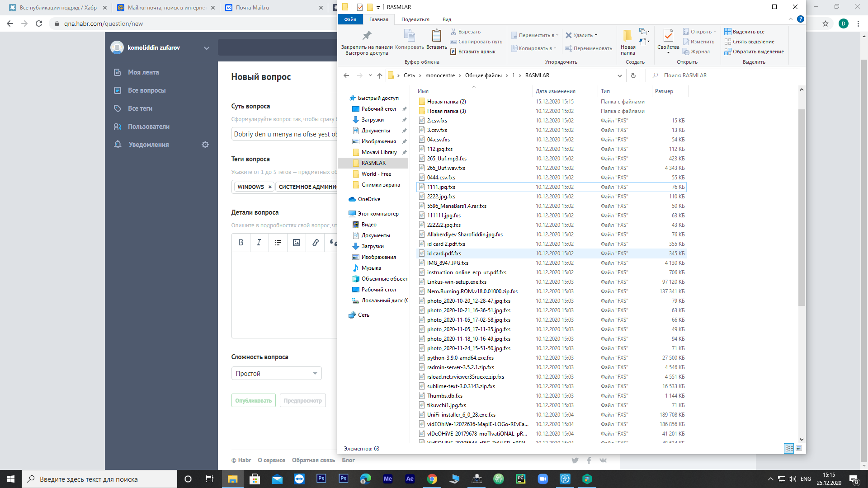Switch to Mail.ru browser tab
This screenshot has width=868, height=488.
click(x=165, y=8)
